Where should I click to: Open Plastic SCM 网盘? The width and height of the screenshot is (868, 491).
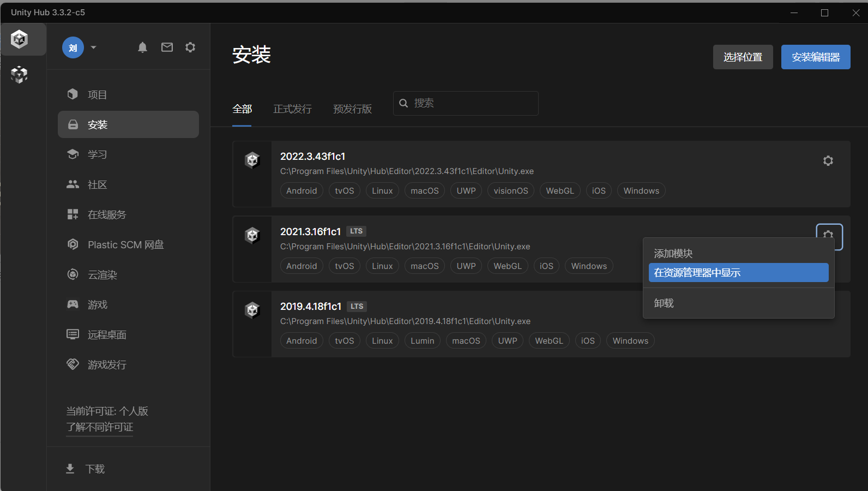point(128,244)
